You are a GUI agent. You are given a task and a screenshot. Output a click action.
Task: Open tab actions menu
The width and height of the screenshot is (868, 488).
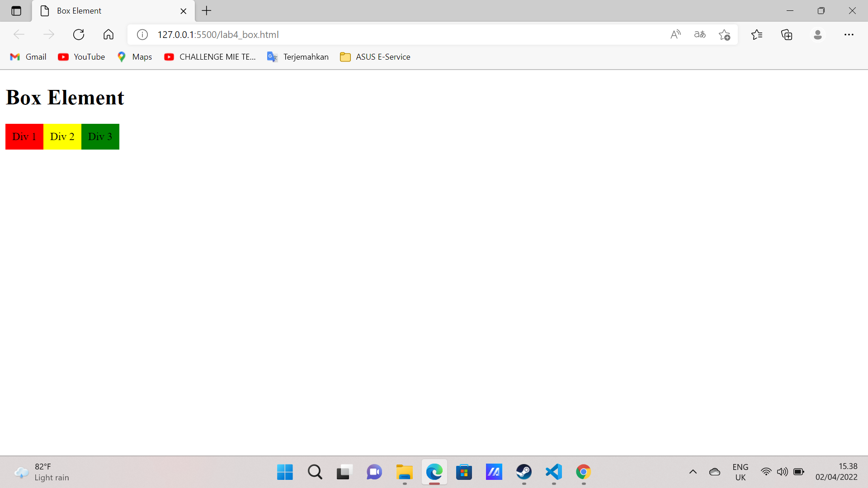click(x=16, y=11)
